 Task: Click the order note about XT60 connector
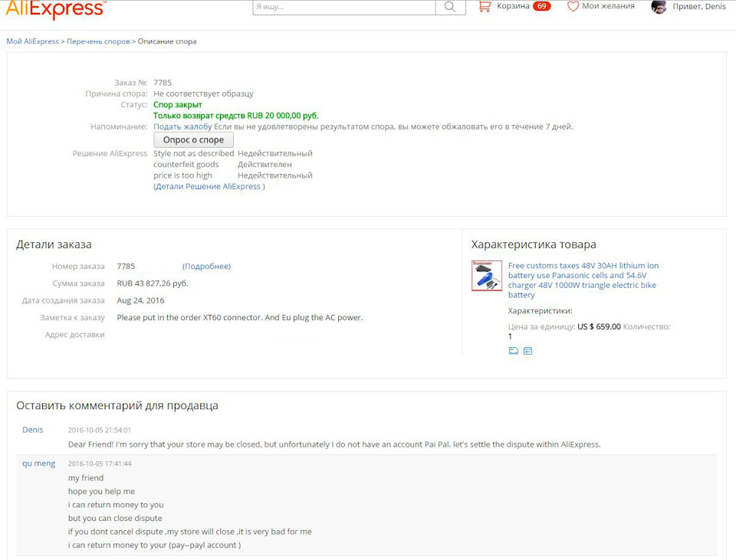pyautogui.click(x=240, y=317)
